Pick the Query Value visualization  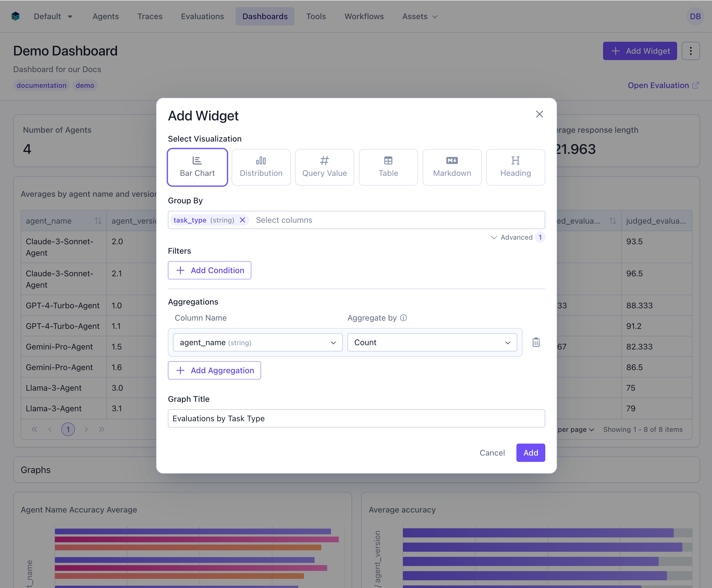click(x=324, y=167)
